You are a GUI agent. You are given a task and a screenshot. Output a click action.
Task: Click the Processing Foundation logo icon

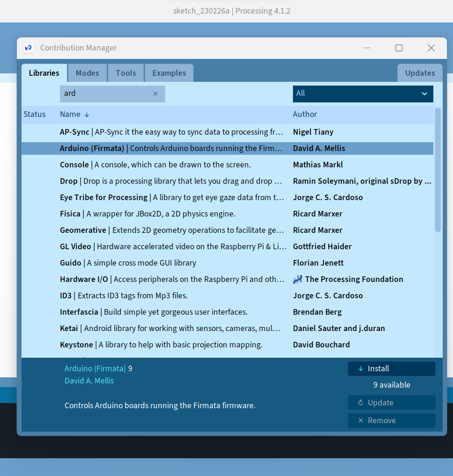pyautogui.click(x=298, y=279)
